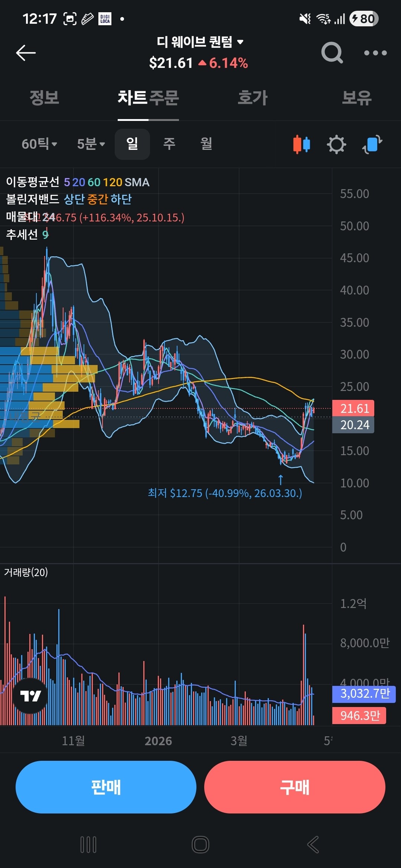The width and height of the screenshot is (401, 868).
Task: Select the 일 daily interval
Action: [x=132, y=144]
